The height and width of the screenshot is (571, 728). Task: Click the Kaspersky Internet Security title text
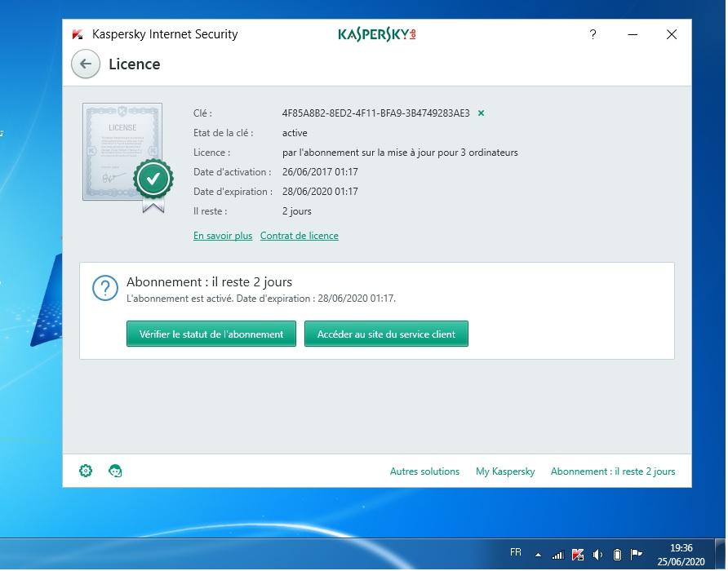tap(165, 34)
